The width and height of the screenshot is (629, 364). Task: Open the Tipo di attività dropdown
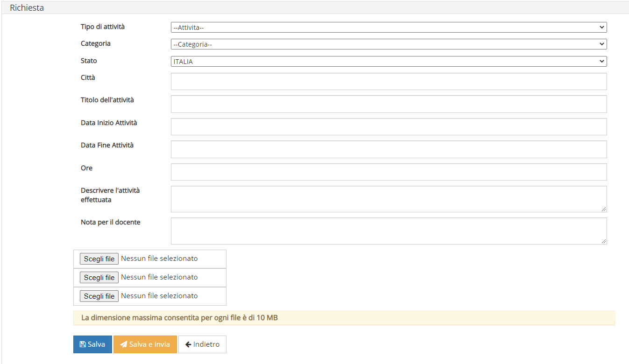coord(389,28)
